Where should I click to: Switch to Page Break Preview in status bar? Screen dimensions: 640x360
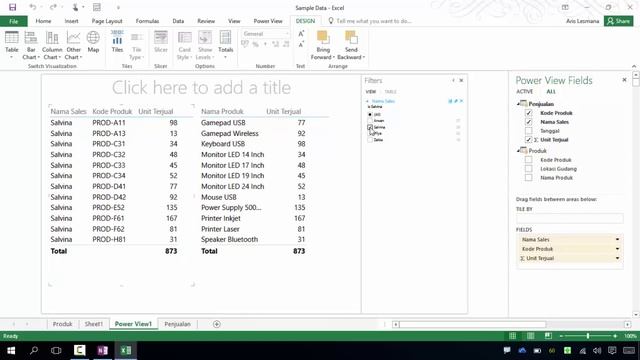coord(548,336)
